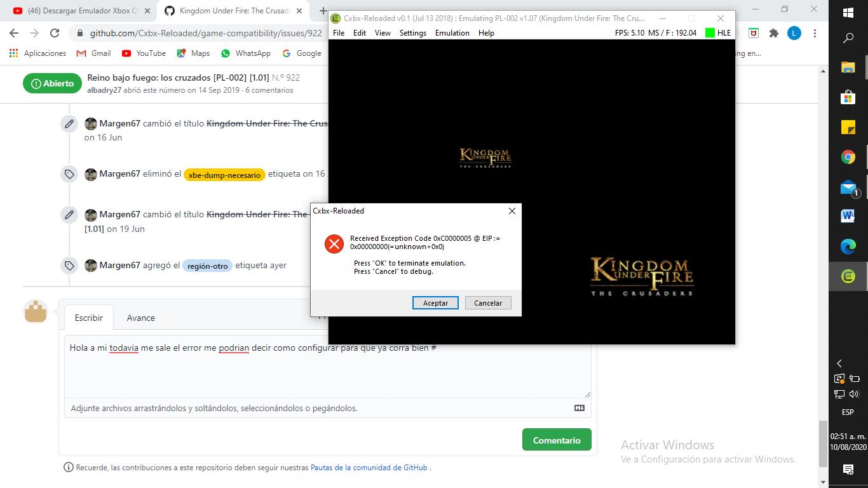Click the red extension icon in Chrome toolbar
Screen dimensions: 868x488
coord(754,33)
